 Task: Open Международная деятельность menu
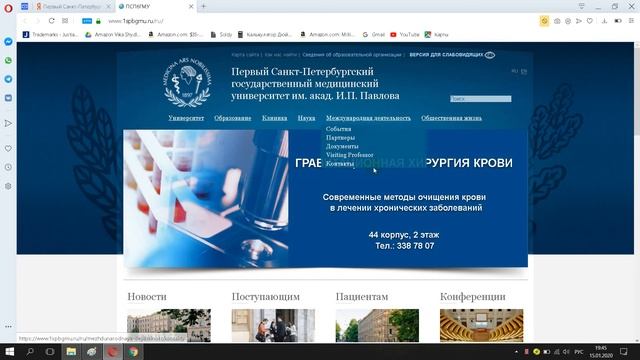[368, 118]
